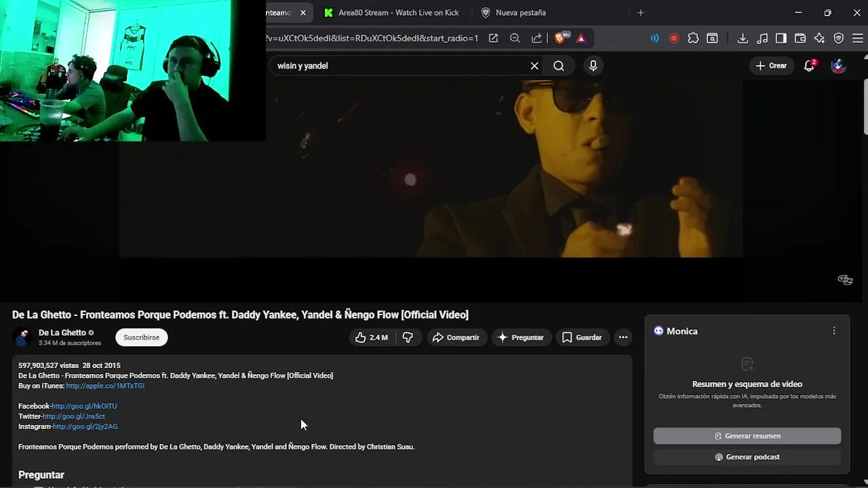Save video with Guardar button
The image size is (868, 488).
pyautogui.click(x=582, y=338)
